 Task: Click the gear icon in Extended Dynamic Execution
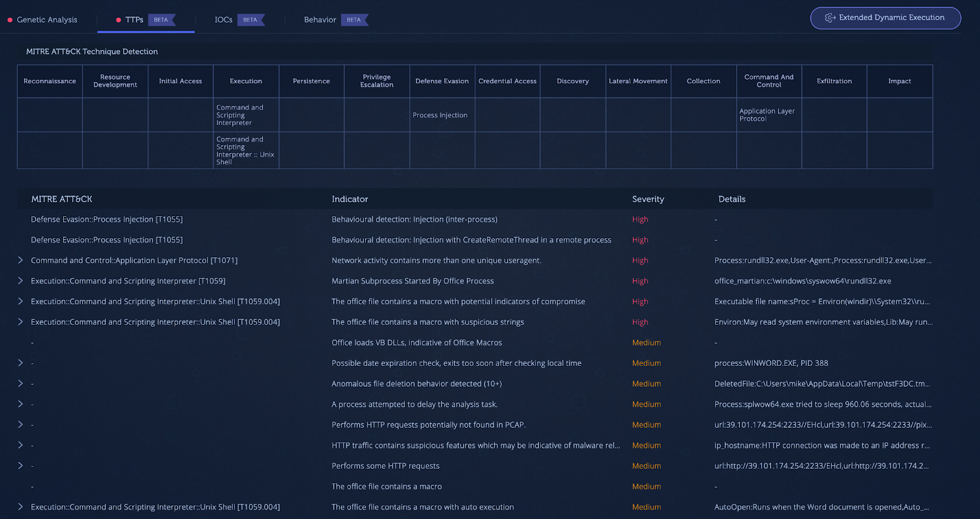pyautogui.click(x=830, y=18)
